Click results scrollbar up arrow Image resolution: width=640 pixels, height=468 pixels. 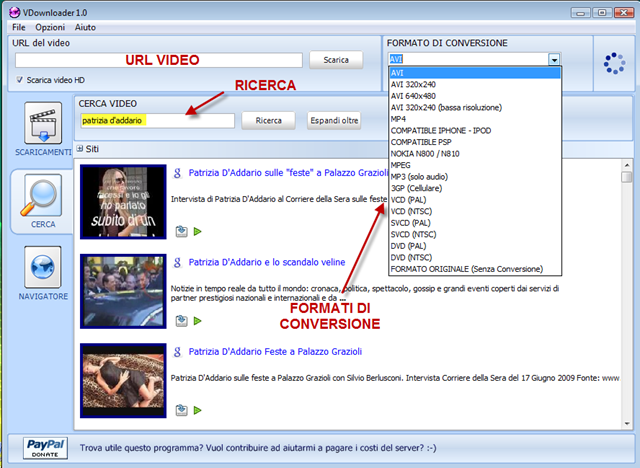[x=627, y=165]
